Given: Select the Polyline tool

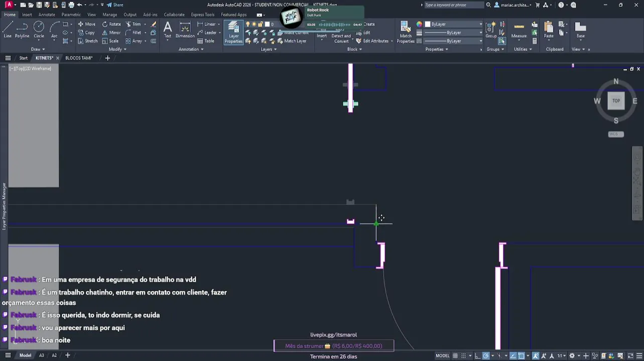Looking at the screenshot, I should (22, 30).
